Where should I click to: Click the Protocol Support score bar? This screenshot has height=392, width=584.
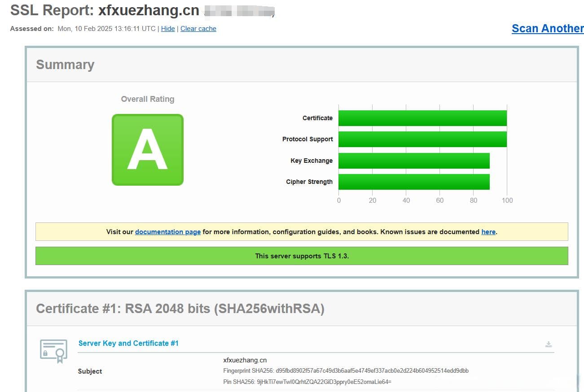pos(422,139)
